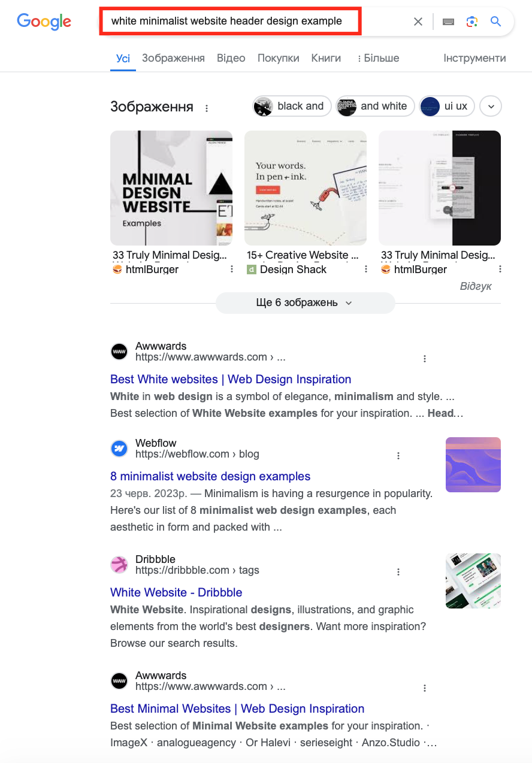
Task: Expand Ще 6 зображень section
Action: [306, 303]
